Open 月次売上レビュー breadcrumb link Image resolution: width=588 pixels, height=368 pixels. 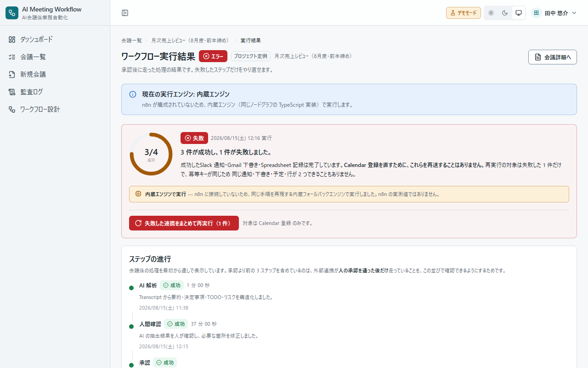(x=190, y=40)
